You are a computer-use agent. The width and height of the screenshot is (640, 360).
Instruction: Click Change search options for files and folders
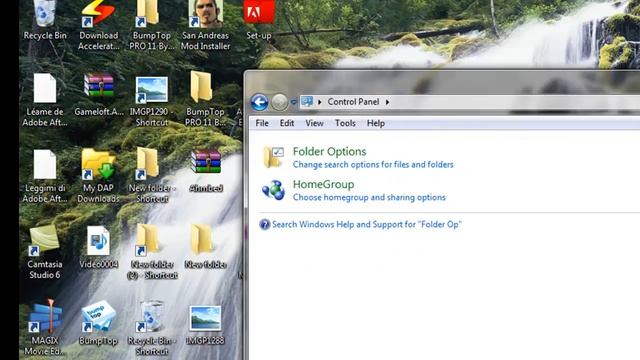click(373, 164)
